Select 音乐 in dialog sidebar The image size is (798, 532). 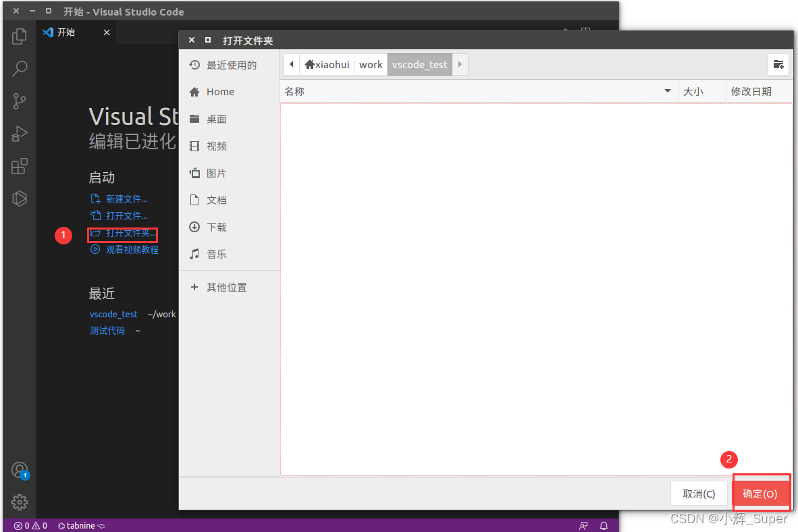point(229,254)
